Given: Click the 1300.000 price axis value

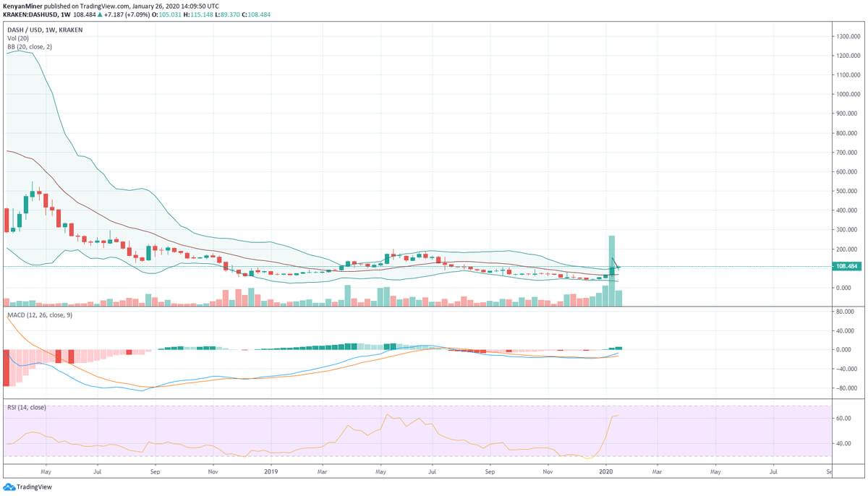Looking at the screenshot, I should click(848, 36).
